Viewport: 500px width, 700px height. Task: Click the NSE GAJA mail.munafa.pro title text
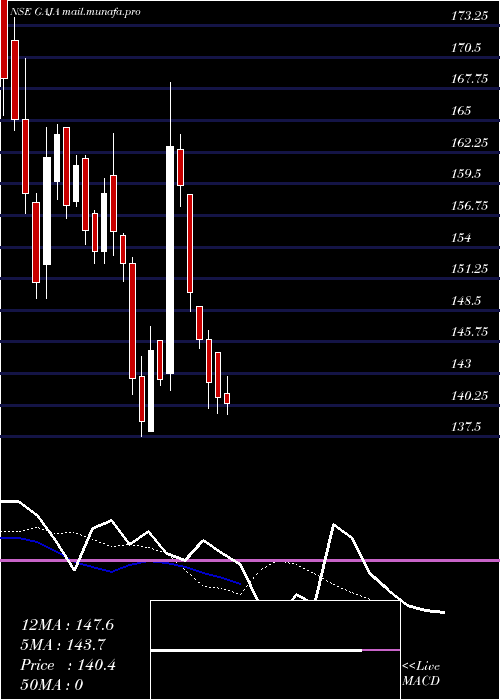click(x=75, y=12)
